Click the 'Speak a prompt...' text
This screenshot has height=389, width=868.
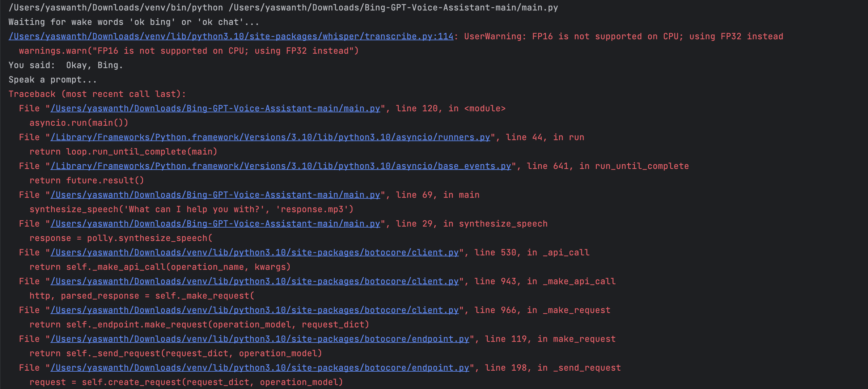[x=52, y=80]
